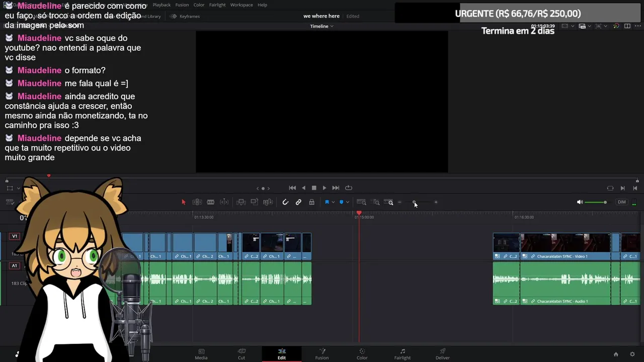Open flag color dropdown arrow
This screenshot has width=644, height=362.
333,202
